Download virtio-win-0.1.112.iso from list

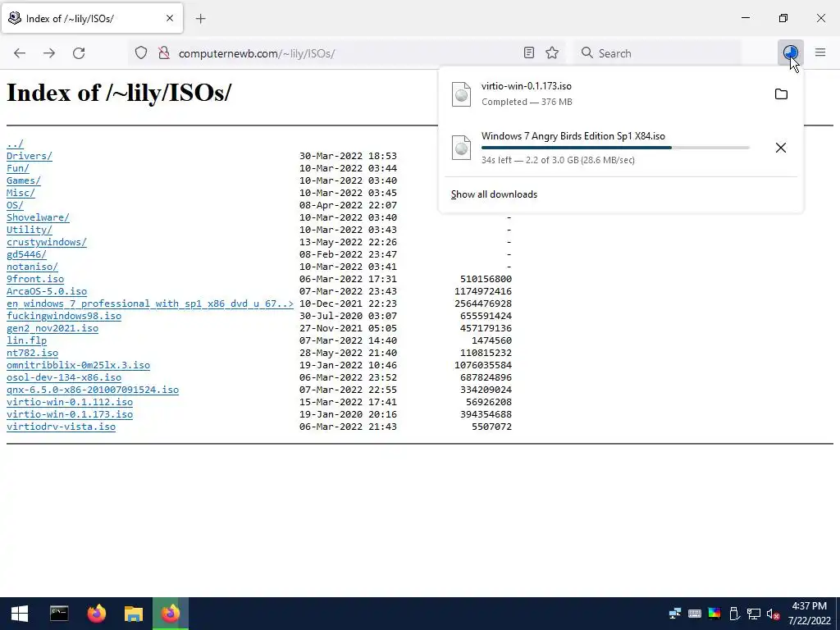70,402
